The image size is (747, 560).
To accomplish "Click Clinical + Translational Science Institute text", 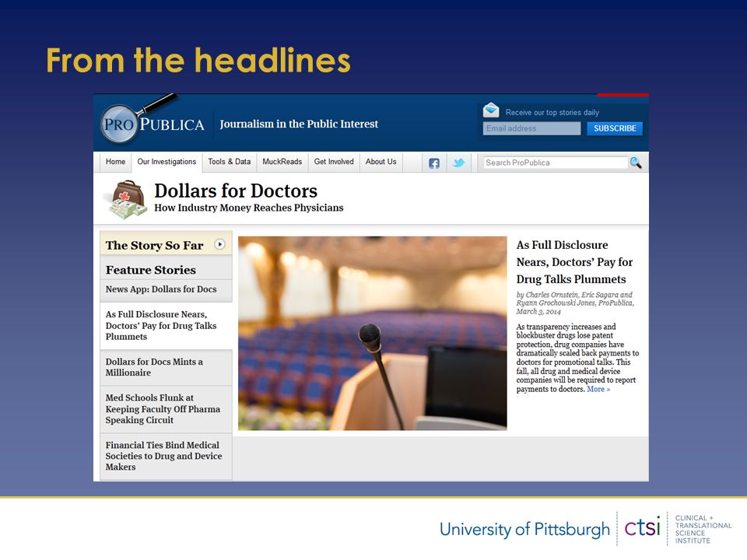I will 703,530.
